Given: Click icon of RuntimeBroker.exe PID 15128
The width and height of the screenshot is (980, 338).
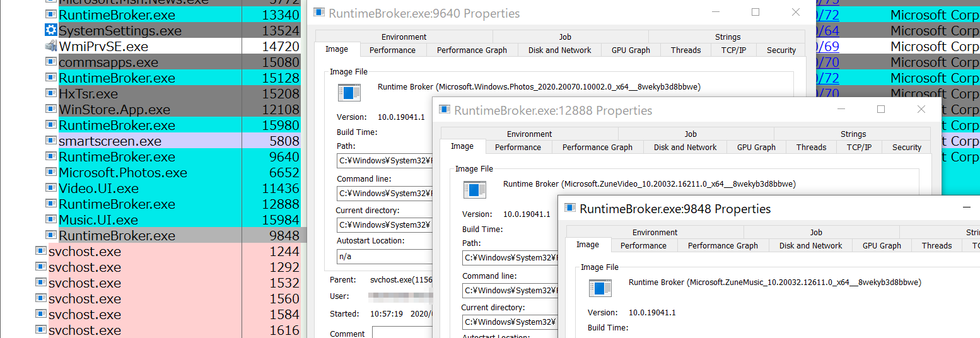Looking at the screenshot, I should click(51, 78).
